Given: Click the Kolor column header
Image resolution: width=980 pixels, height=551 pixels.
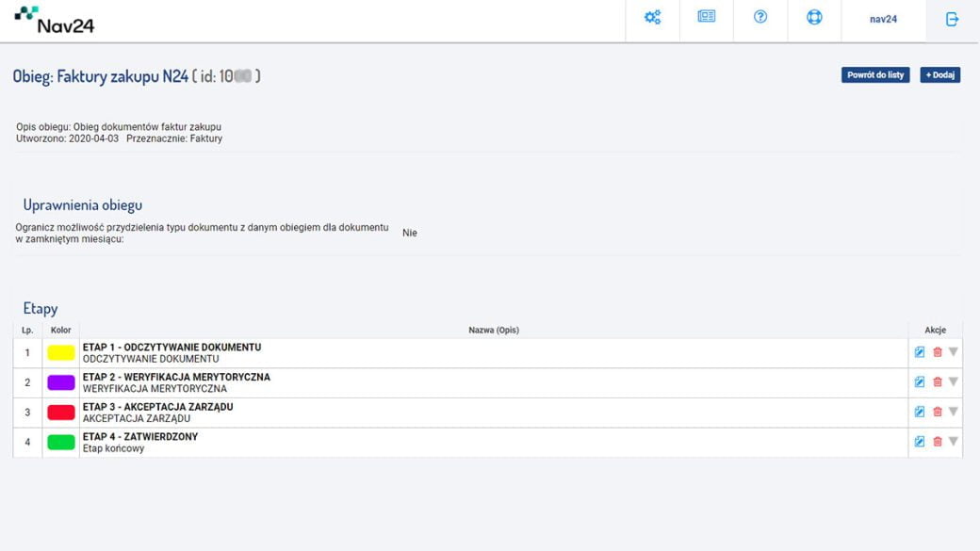Looking at the screenshot, I should (x=60, y=330).
